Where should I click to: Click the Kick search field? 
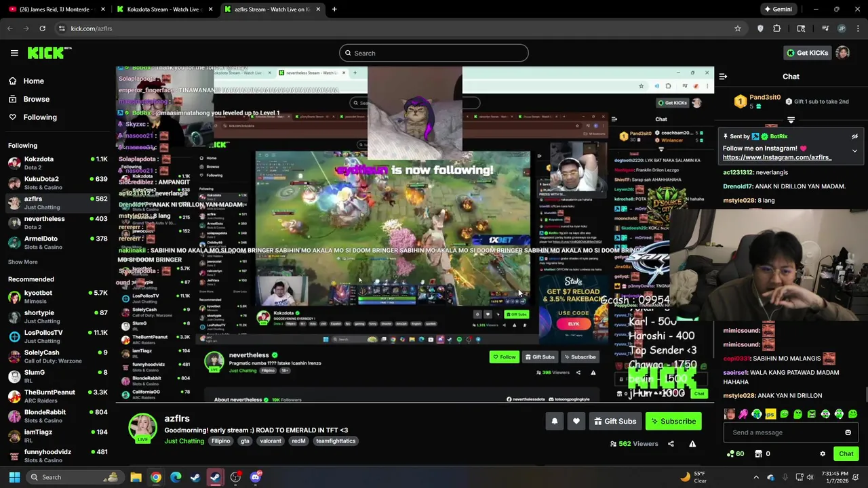[434, 53]
